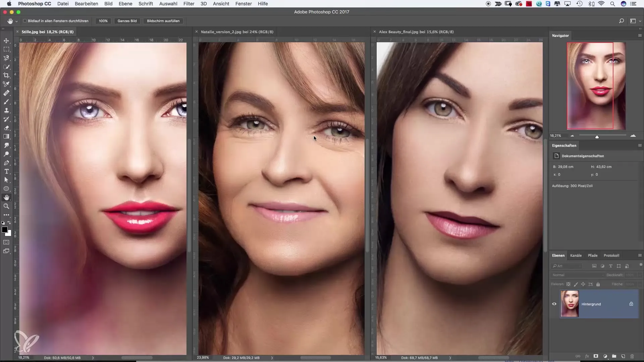
Task: Open the Filter menu
Action: tap(189, 4)
